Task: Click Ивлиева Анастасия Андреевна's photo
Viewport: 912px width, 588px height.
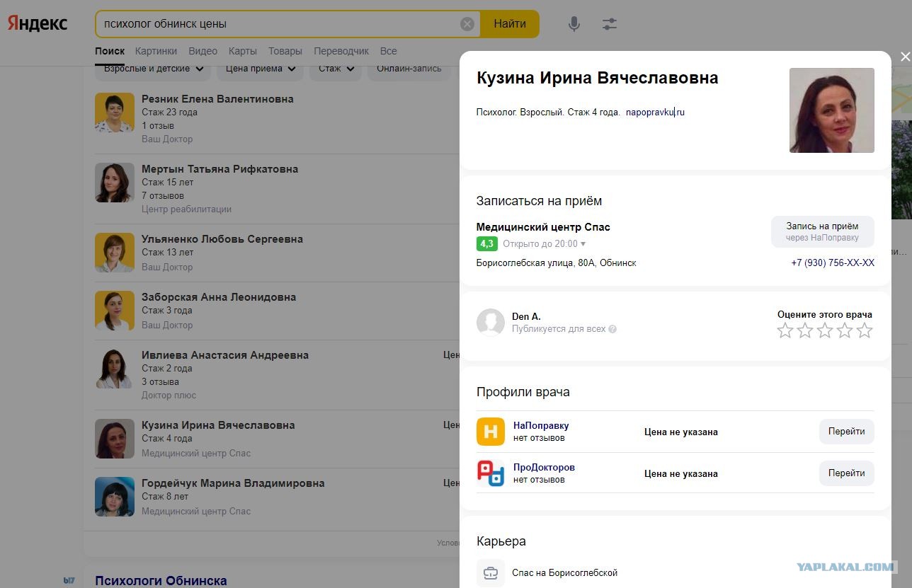Action: [115, 369]
